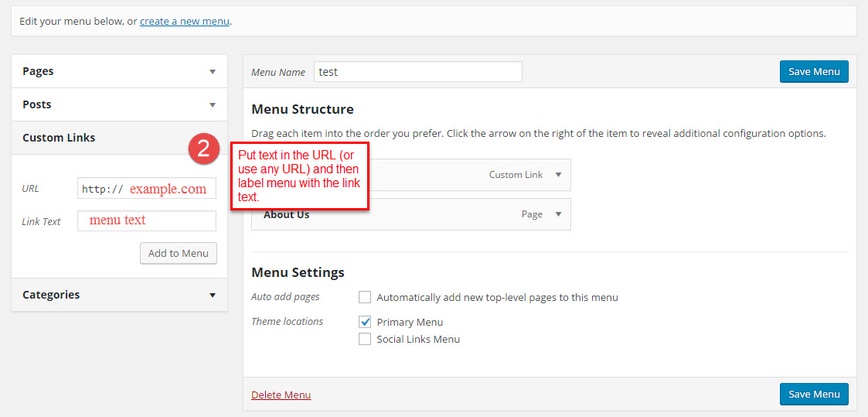Click the Delete Menu link
The width and height of the screenshot is (868, 417).
tap(281, 395)
